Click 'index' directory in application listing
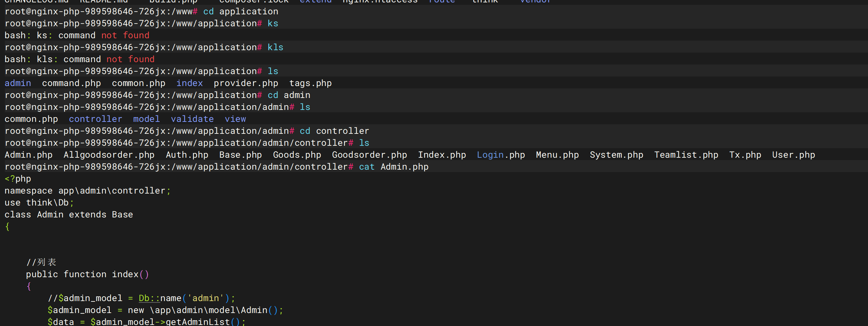The height and width of the screenshot is (326, 868). (x=190, y=83)
